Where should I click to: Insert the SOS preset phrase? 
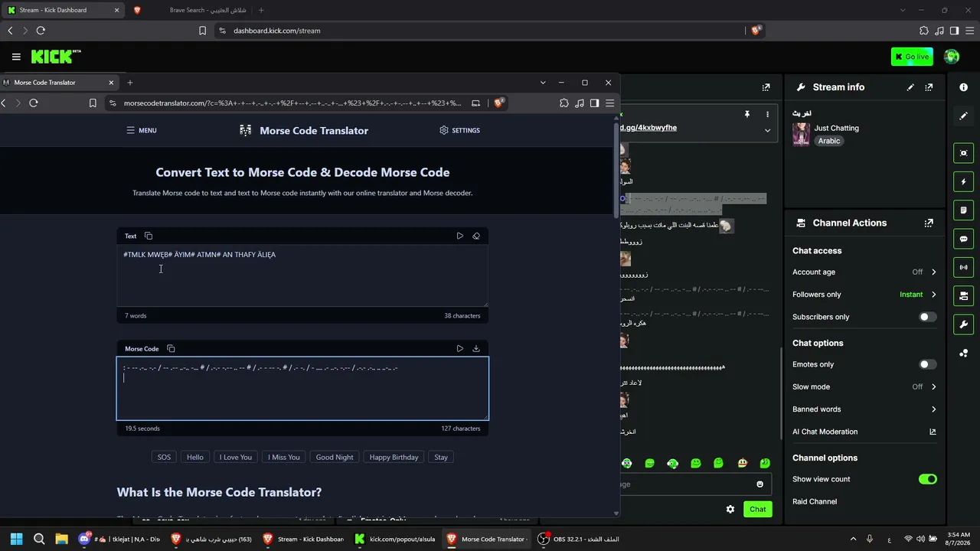click(x=164, y=457)
